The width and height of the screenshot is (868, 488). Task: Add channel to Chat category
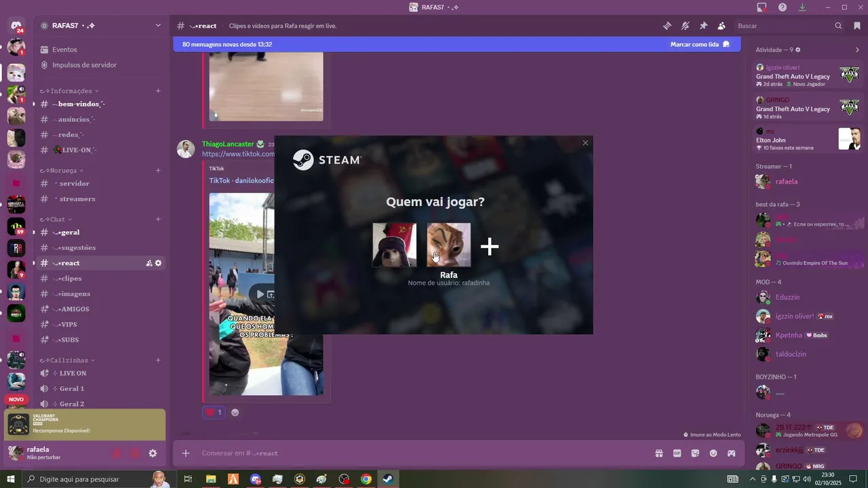click(x=158, y=220)
